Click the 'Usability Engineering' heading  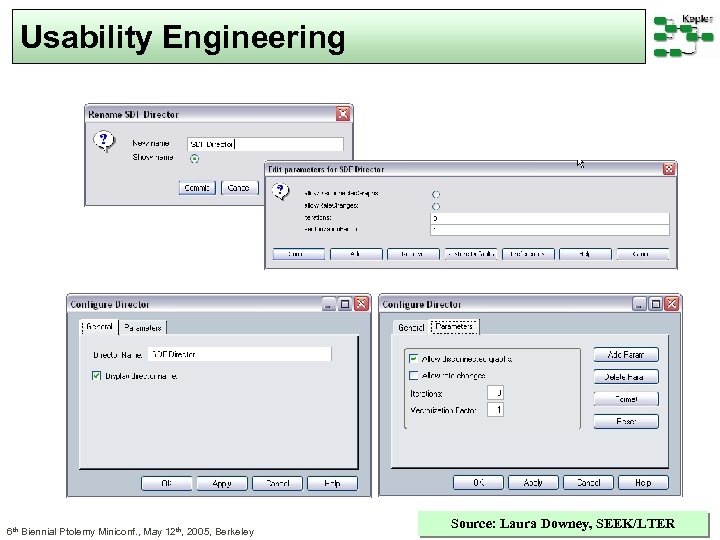183,37
